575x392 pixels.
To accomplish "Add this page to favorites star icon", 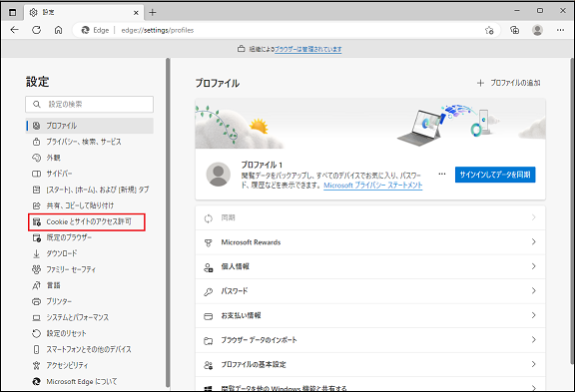I will tap(489, 30).
